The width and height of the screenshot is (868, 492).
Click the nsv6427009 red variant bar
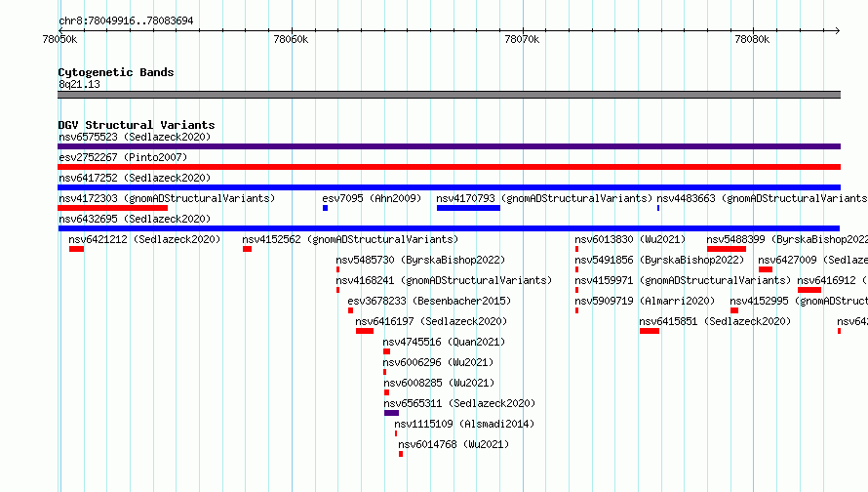[x=766, y=269]
